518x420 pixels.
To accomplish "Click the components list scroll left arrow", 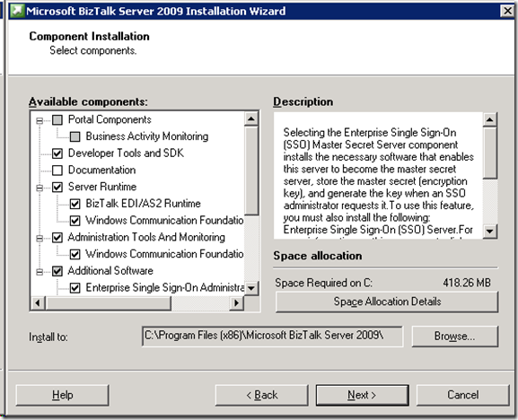I will tap(38, 302).
